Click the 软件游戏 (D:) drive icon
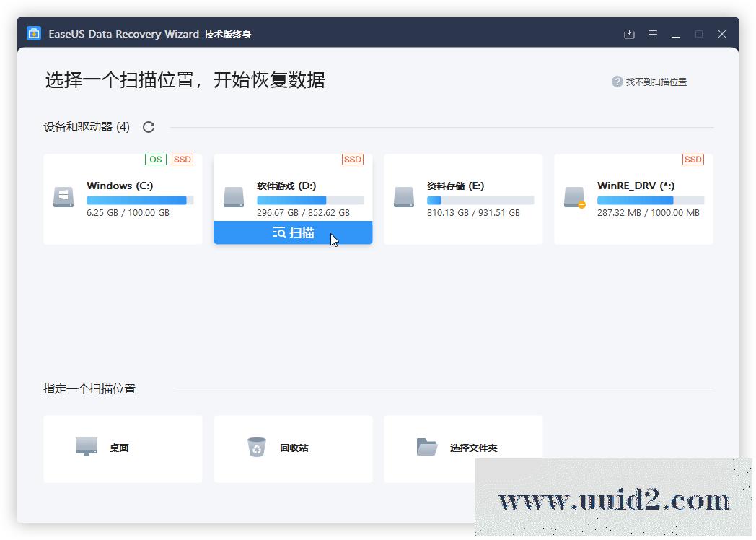756x540 pixels. [x=233, y=197]
